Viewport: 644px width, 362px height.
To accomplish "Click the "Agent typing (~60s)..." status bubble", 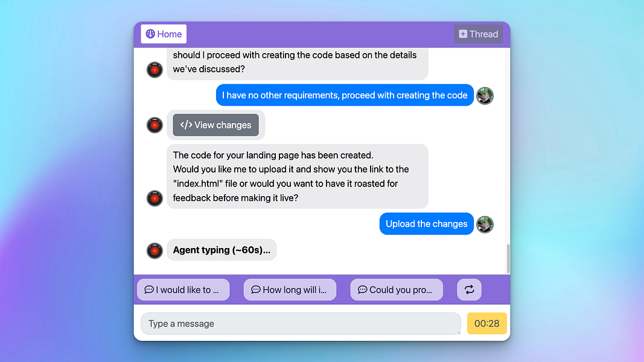I will [222, 250].
